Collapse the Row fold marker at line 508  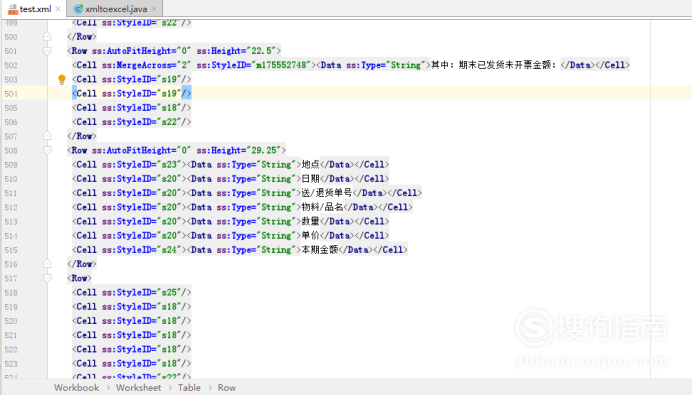47,150
